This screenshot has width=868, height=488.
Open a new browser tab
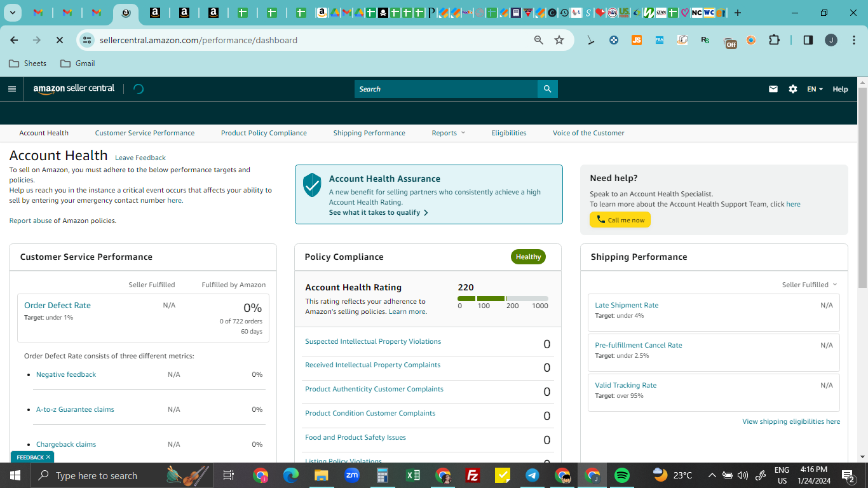point(737,13)
